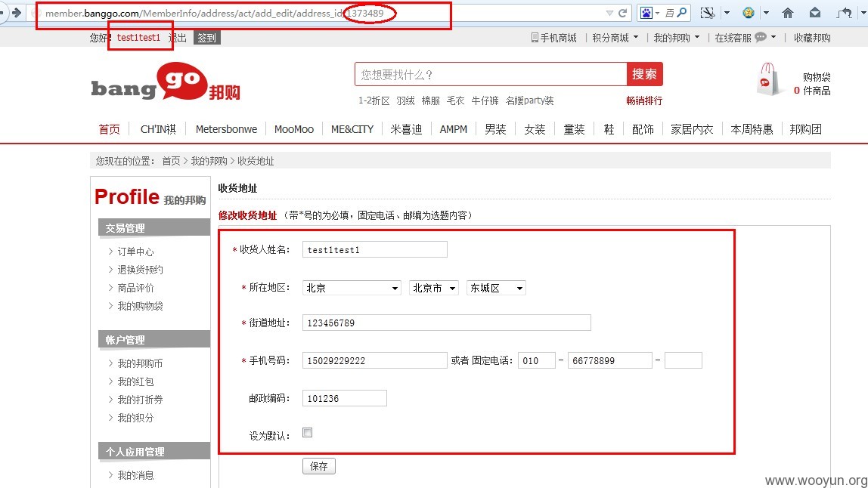Click the 签到 check-in button
Screen dimensions: 868x488
pos(207,38)
